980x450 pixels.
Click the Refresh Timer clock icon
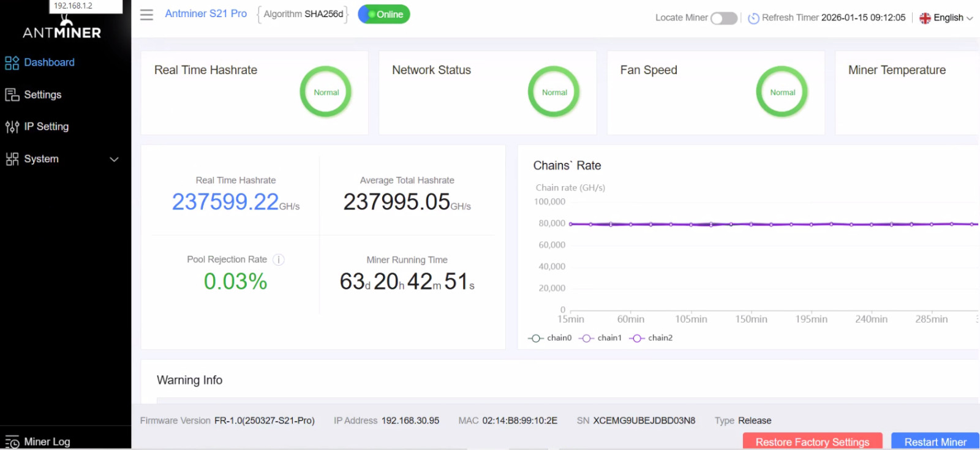point(753,18)
